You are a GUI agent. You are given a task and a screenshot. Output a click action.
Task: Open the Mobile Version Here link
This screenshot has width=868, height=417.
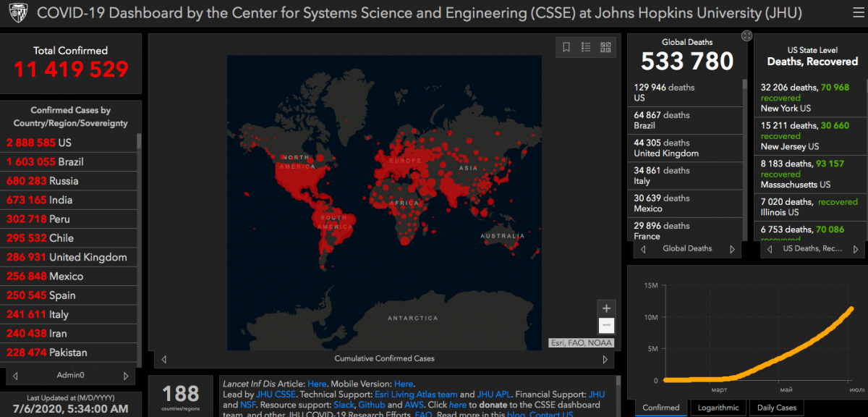[x=404, y=384]
